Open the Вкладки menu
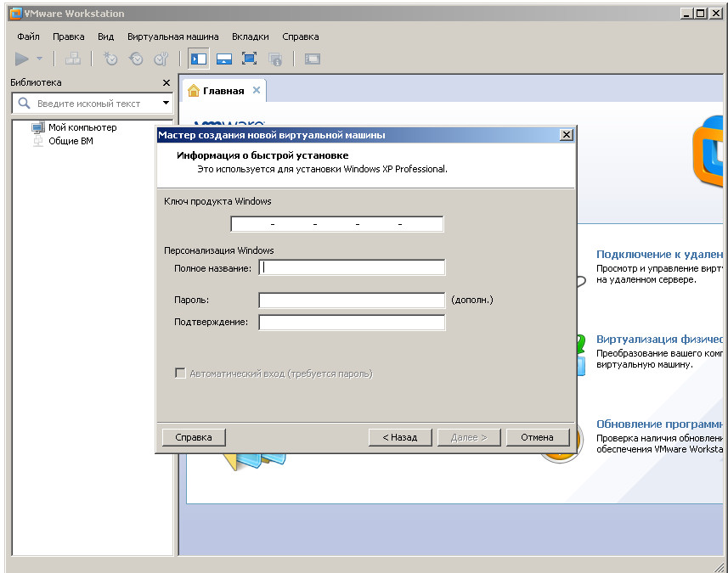This screenshot has width=728, height=573. pos(251,37)
